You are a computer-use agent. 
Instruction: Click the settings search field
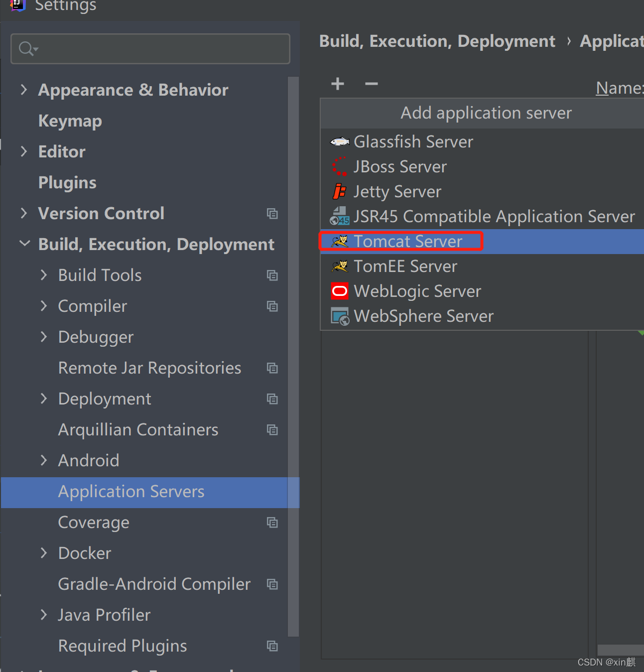point(150,49)
